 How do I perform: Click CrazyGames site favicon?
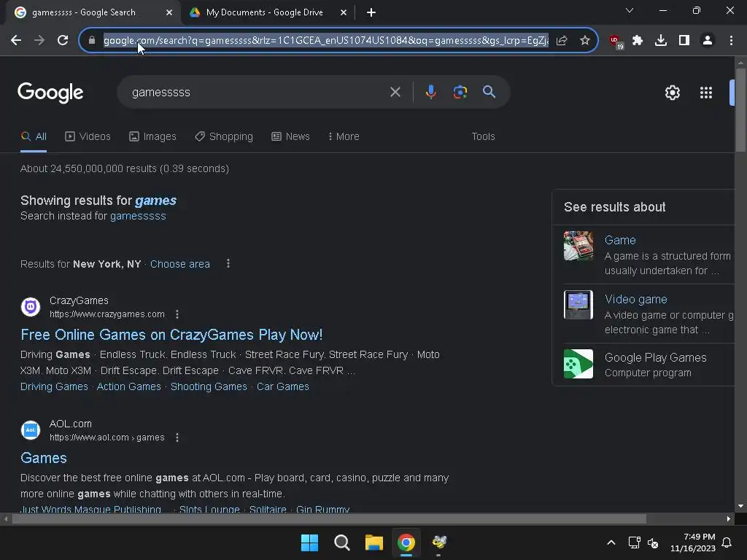[x=31, y=307]
